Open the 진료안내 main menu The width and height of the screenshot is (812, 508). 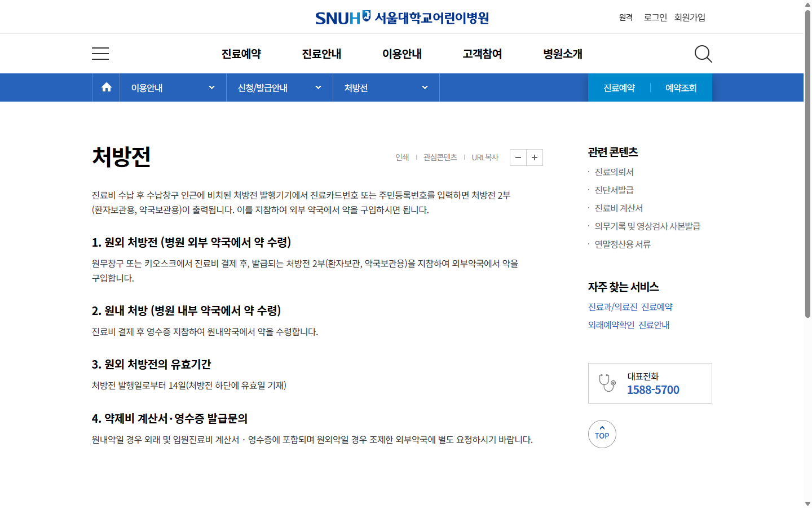322,54
